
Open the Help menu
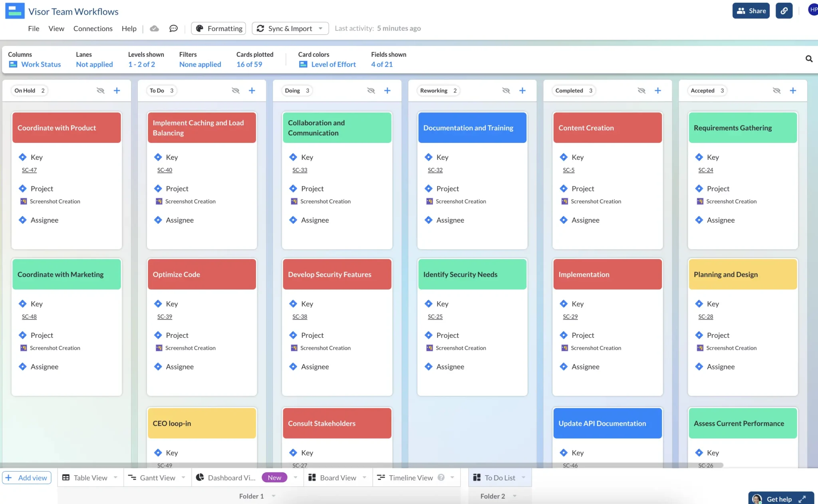pyautogui.click(x=129, y=28)
